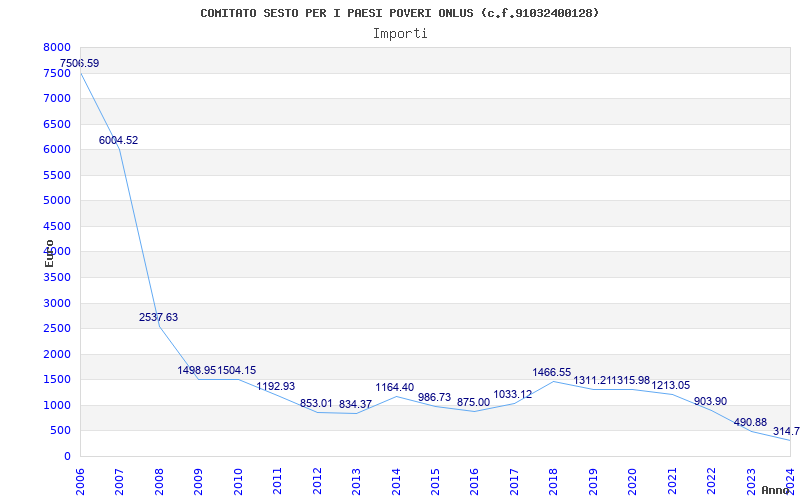Click the data label 853.01
The height and width of the screenshot is (500, 800).
click(316, 404)
